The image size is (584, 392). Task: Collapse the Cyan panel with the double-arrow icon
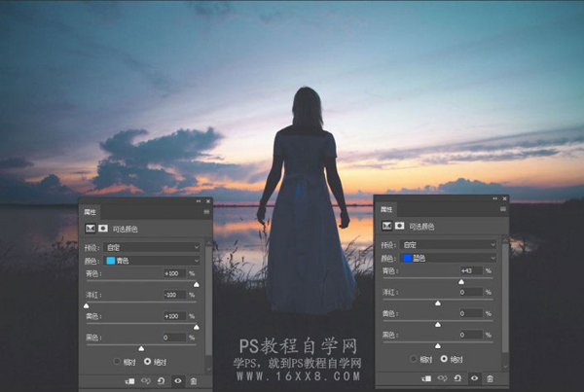pyautogui.click(x=199, y=201)
